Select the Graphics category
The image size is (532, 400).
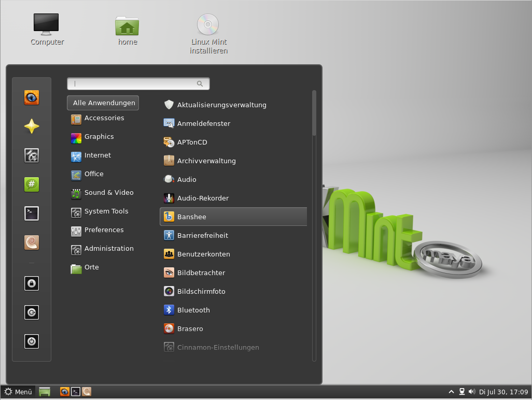tap(99, 137)
